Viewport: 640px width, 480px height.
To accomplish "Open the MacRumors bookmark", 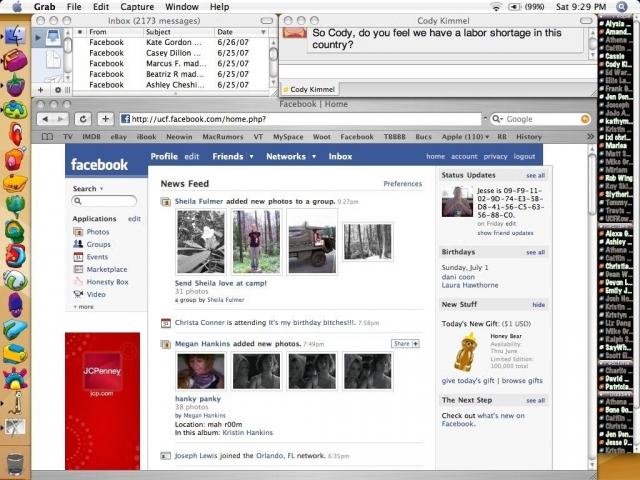I will click(222, 137).
